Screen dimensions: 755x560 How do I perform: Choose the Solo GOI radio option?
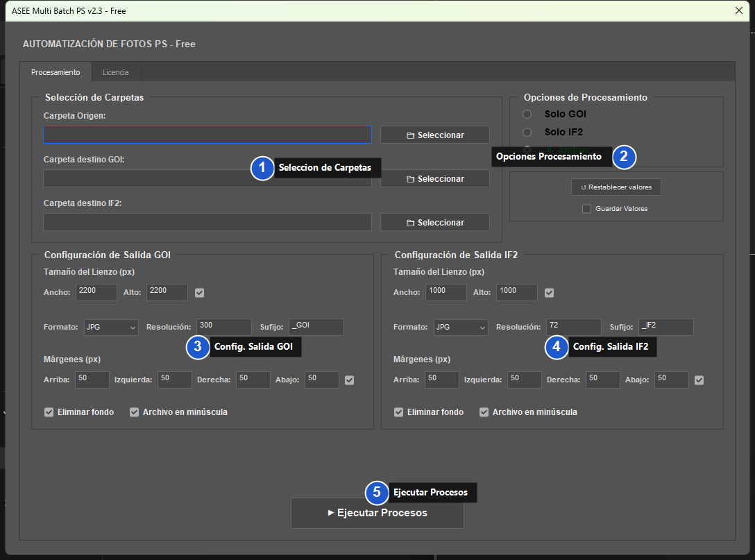click(527, 114)
